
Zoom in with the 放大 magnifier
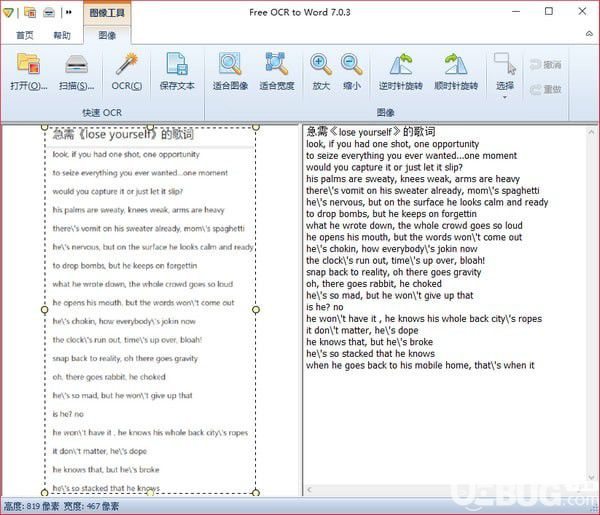coord(321,72)
